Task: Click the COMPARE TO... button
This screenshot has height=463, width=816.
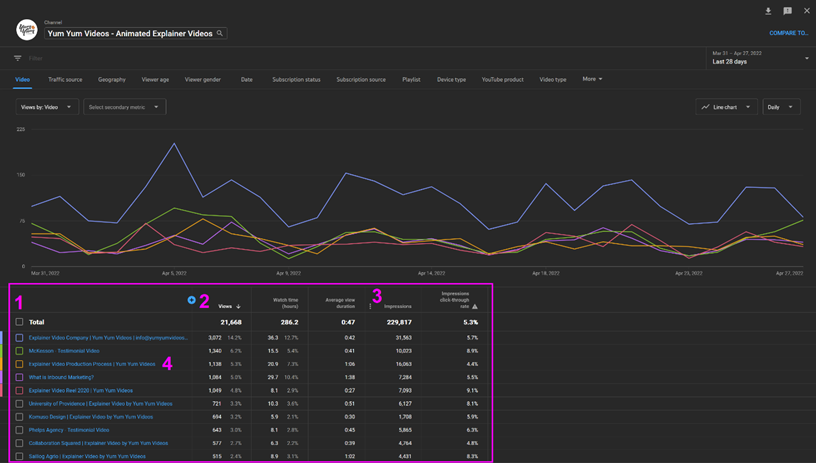Action: coord(788,33)
